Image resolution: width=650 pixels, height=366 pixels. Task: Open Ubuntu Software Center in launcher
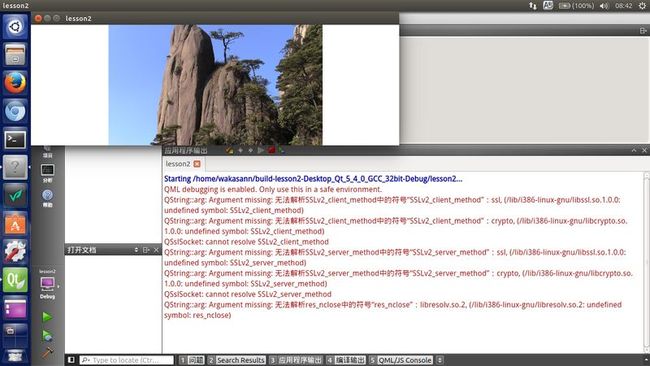(15, 223)
